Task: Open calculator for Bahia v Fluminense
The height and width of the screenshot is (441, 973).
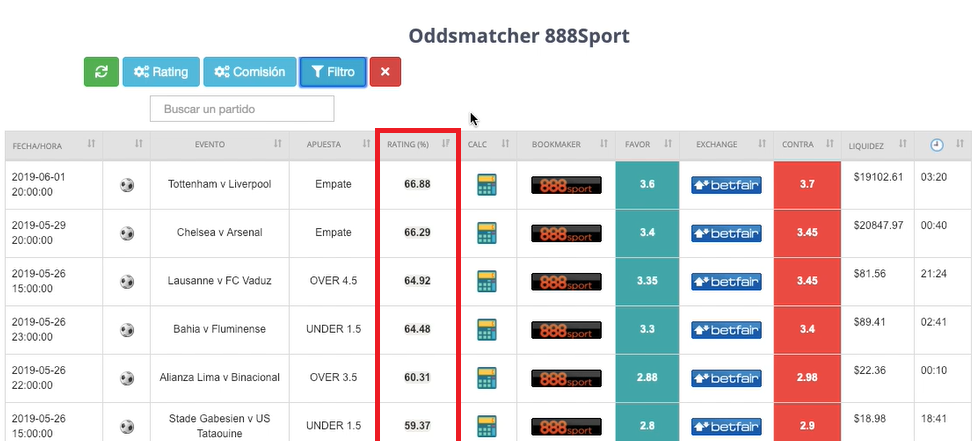Action: 487,329
